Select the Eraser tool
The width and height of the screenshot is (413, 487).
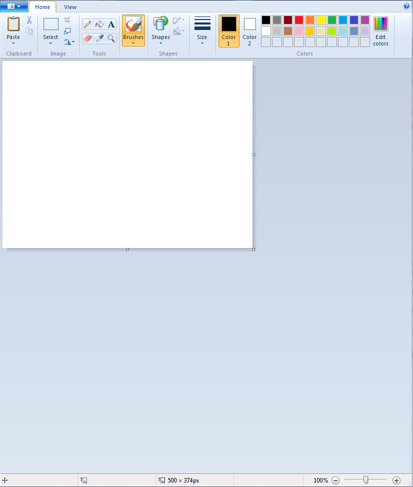coord(88,38)
